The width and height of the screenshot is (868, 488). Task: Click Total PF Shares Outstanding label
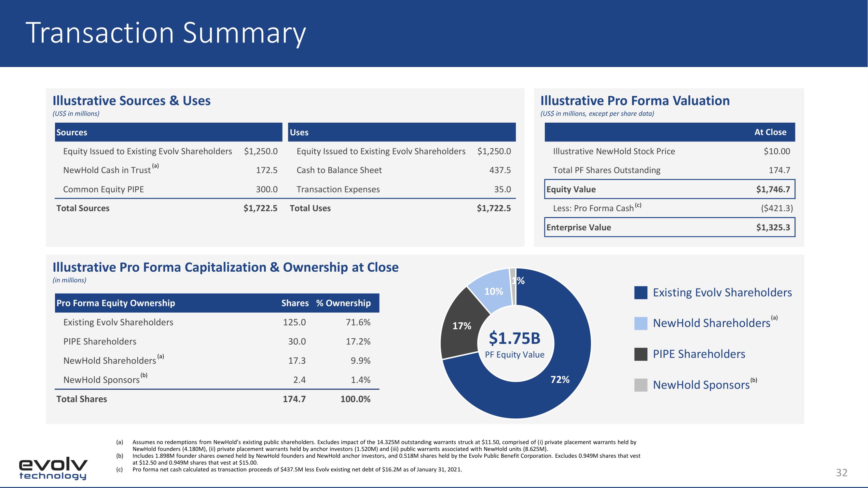[607, 170]
